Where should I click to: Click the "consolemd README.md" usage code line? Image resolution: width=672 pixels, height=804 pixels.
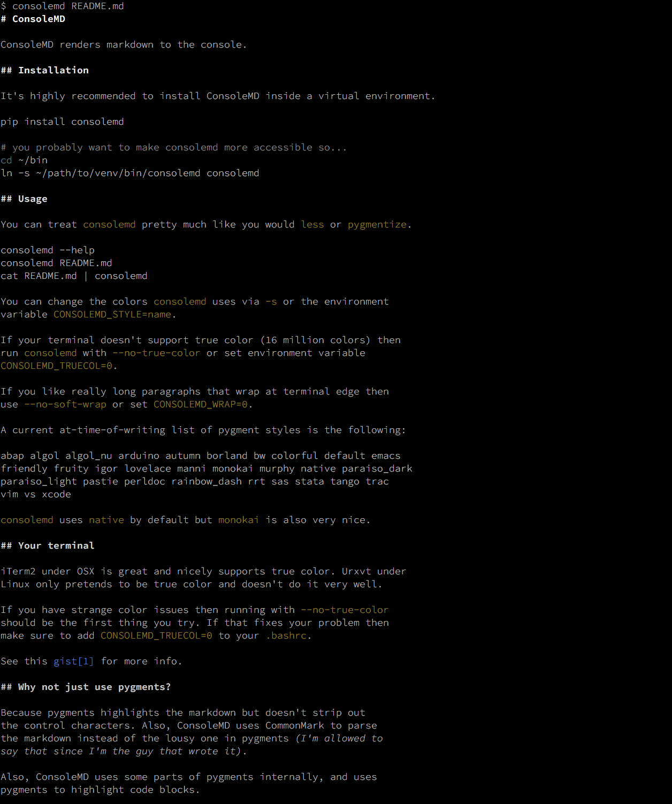pos(56,263)
